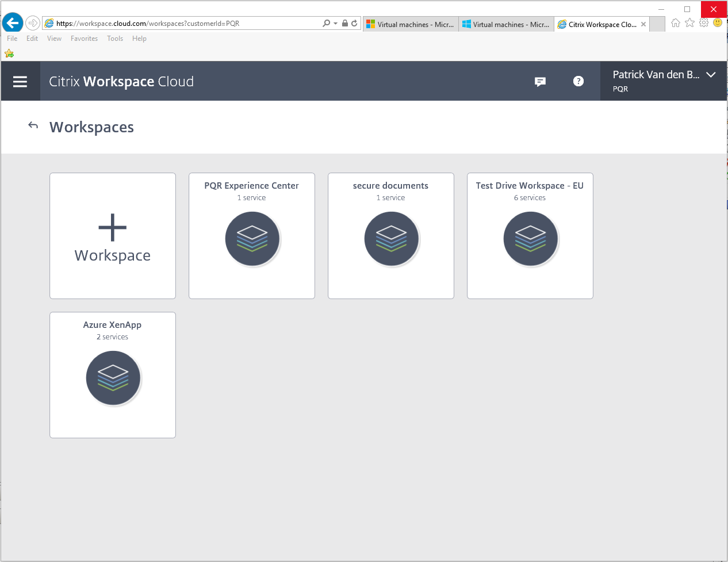Click the secure documents title
This screenshot has height=562, width=728.
[x=391, y=186]
